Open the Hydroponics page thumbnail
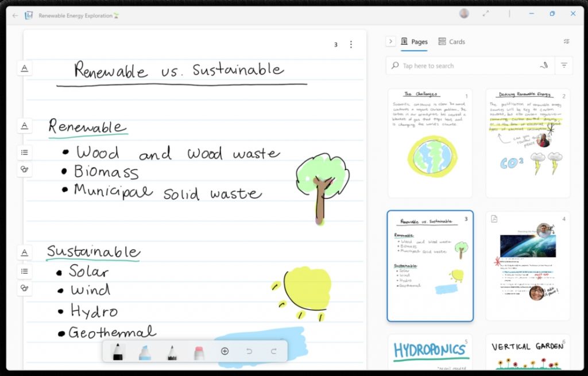 click(x=430, y=351)
